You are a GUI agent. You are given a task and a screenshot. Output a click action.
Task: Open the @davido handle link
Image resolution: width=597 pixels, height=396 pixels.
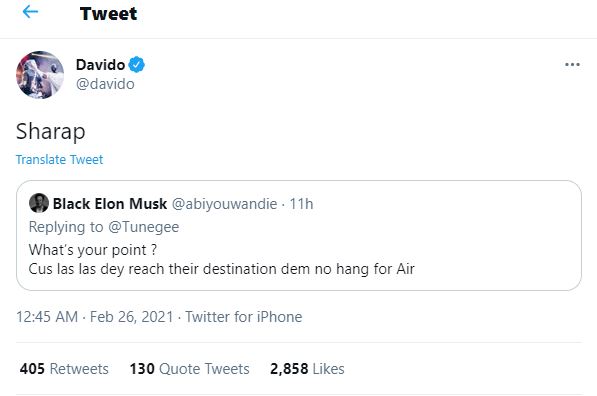(x=105, y=84)
